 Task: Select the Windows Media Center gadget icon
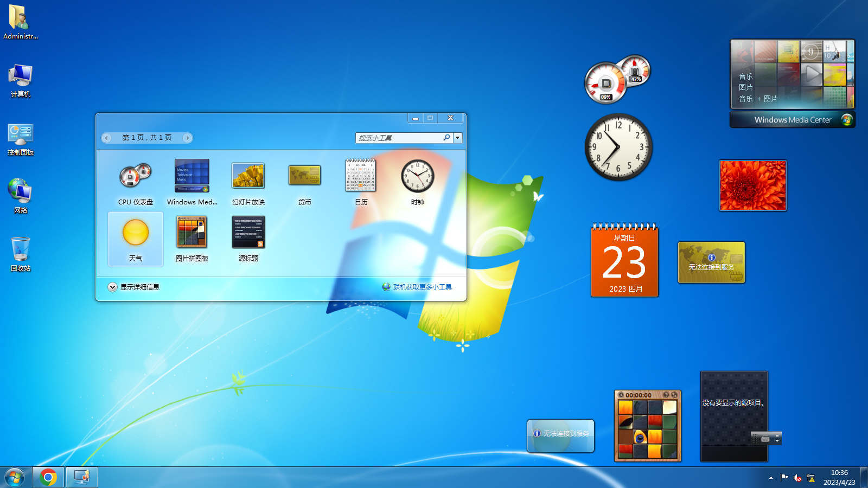(192, 176)
